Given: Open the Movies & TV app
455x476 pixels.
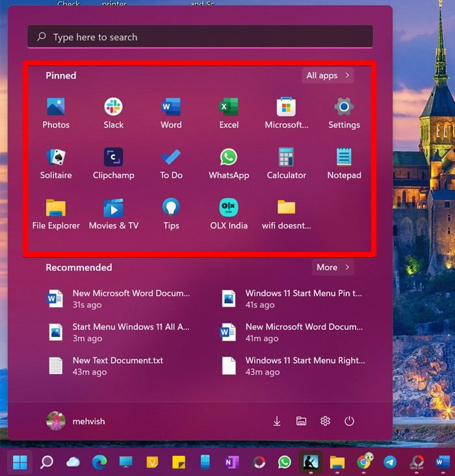Looking at the screenshot, I should [x=113, y=214].
